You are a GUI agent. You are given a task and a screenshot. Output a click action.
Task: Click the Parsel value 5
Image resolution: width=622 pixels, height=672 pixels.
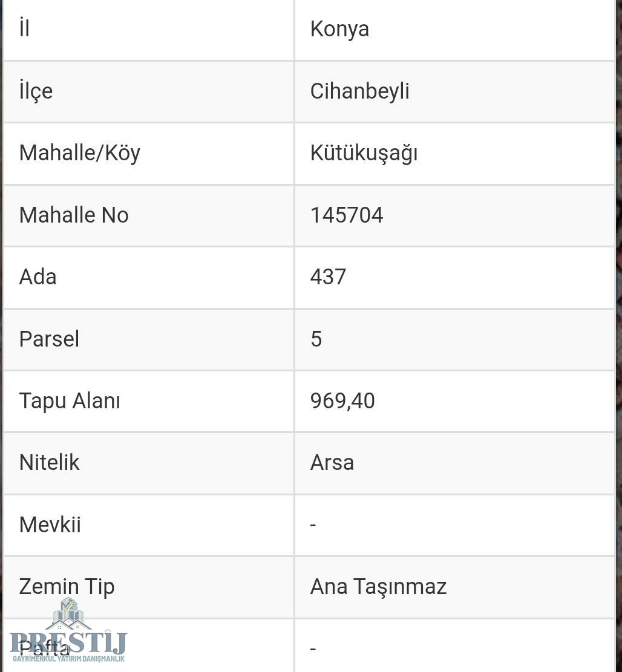click(316, 339)
